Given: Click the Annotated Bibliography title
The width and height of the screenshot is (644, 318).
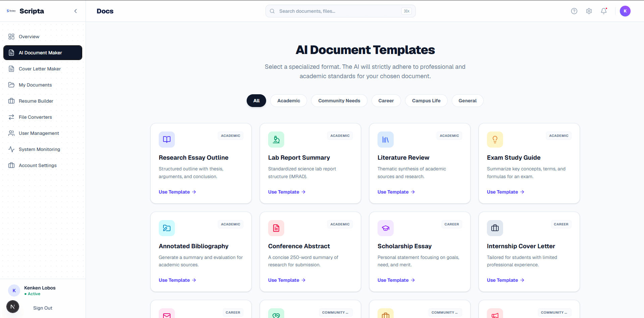Looking at the screenshot, I should point(194,246).
